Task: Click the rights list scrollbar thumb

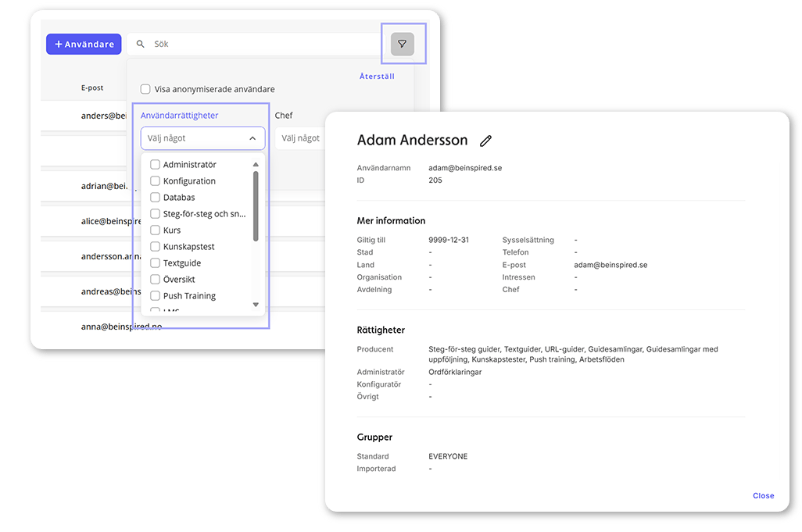Action: tap(256, 206)
